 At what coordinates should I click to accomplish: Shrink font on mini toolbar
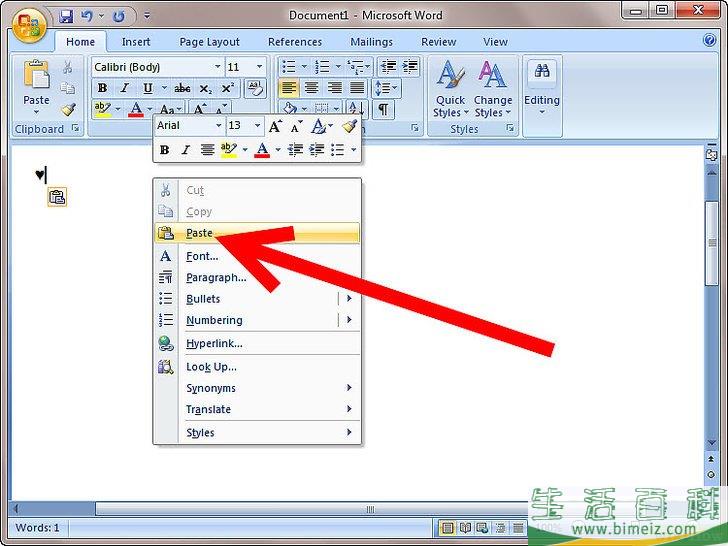tap(297, 126)
